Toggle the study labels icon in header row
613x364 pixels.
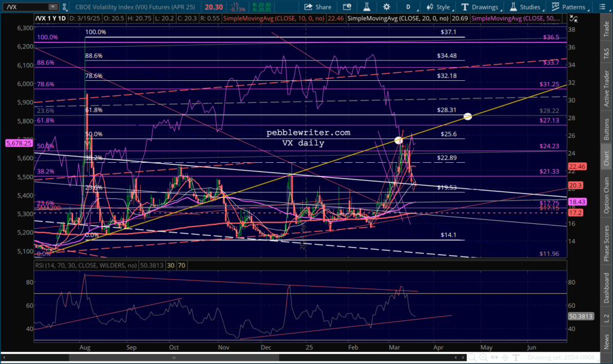(x=573, y=18)
